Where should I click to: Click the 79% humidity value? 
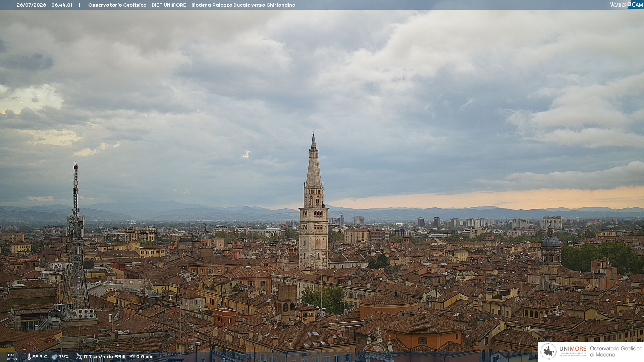pyautogui.click(x=64, y=357)
